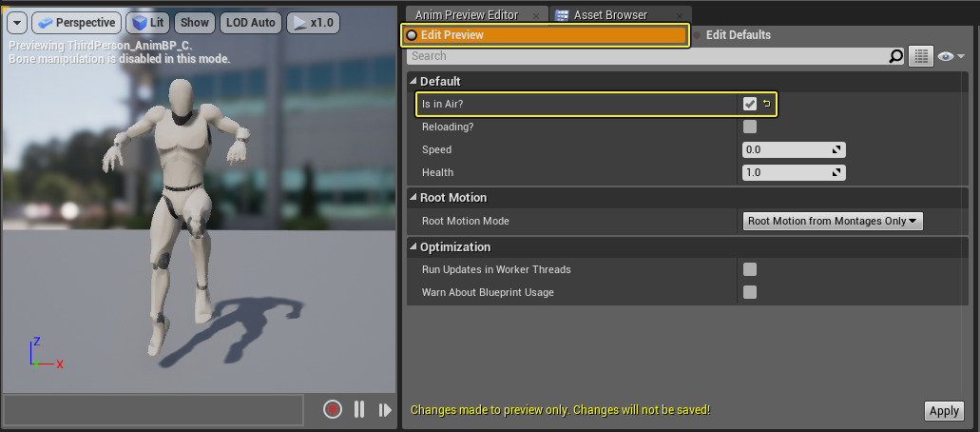
Task: Enable the Reloading? checkbox
Action: (750, 128)
